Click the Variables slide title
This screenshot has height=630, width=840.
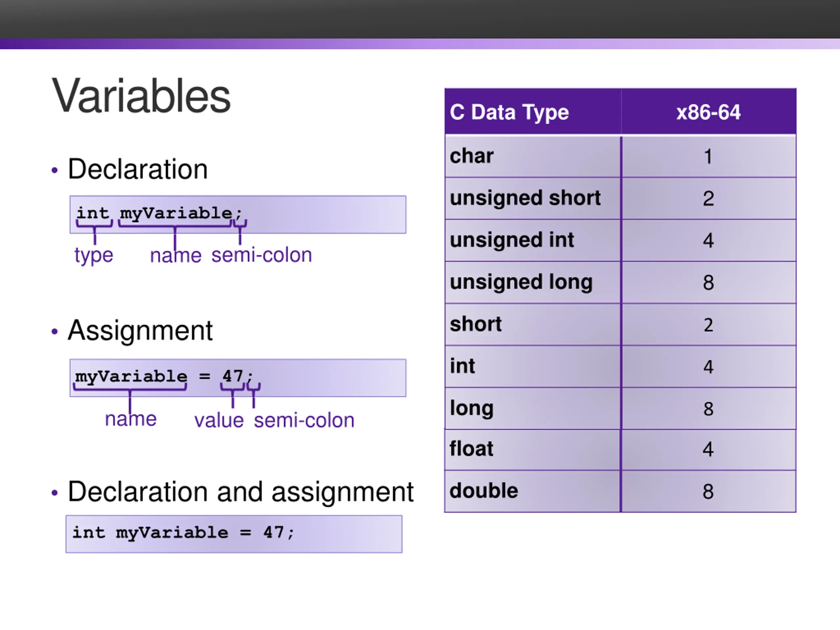[141, 96]
